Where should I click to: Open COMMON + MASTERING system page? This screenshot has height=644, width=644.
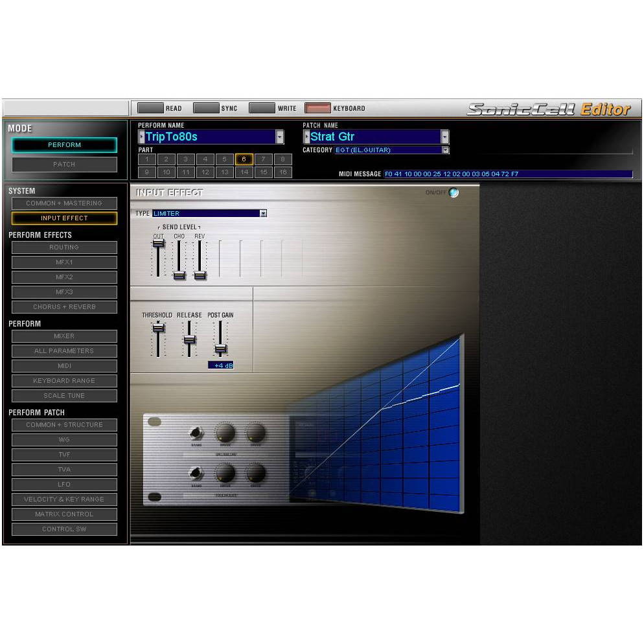coord(65,203)
